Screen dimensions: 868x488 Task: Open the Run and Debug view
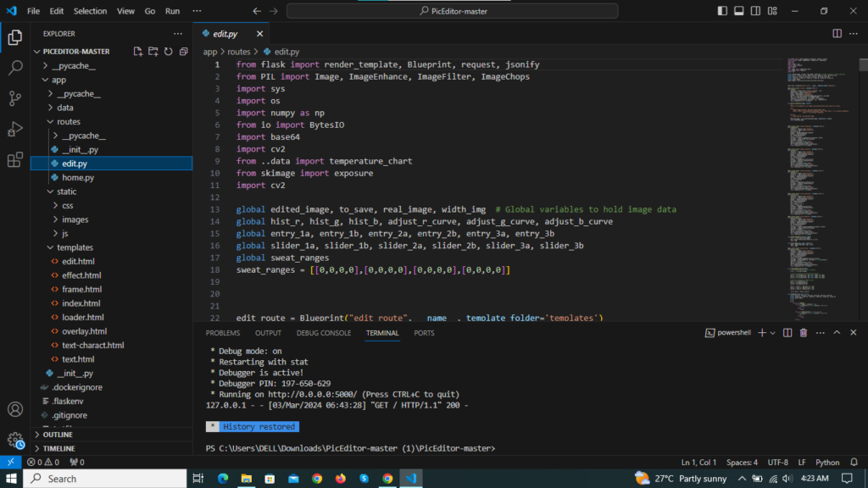(x=15, y=129)
